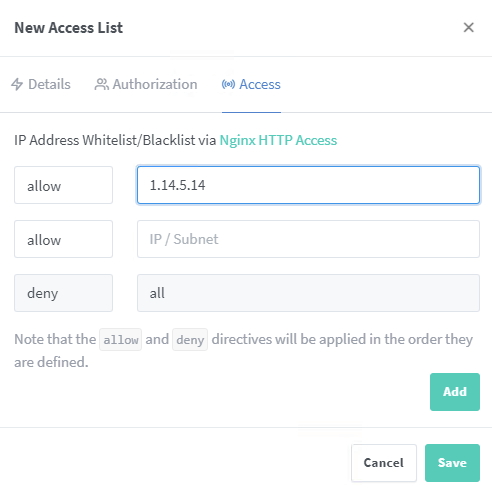Select the Access tab label
492x496 pixels.
click(x=260, y=84)
